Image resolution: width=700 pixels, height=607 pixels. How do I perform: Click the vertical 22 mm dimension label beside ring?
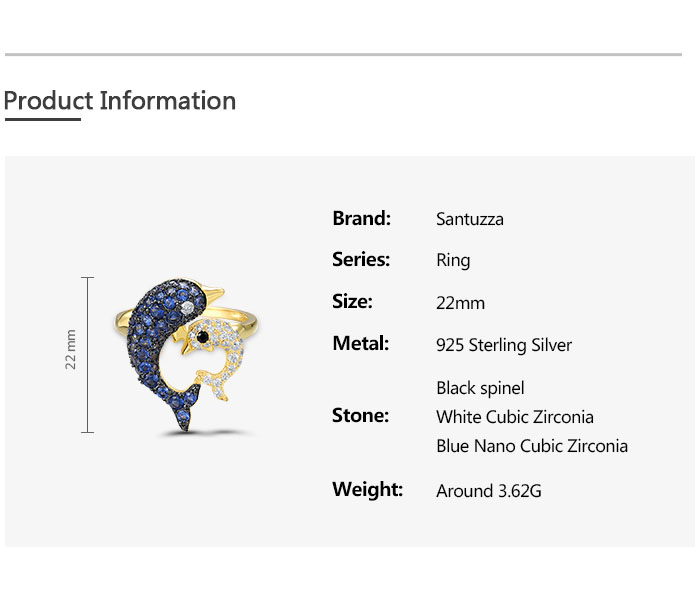point(71,349)
